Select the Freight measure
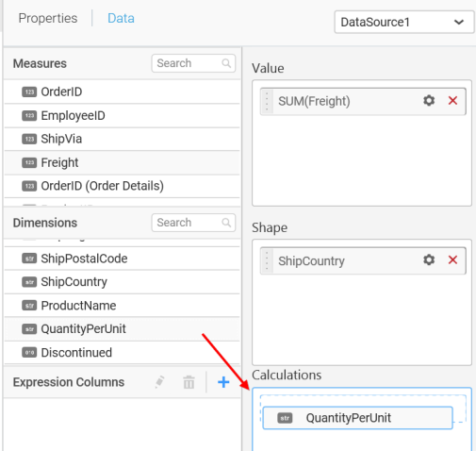Viewport: 476px width, 451px height. click(x=122, y=162)
